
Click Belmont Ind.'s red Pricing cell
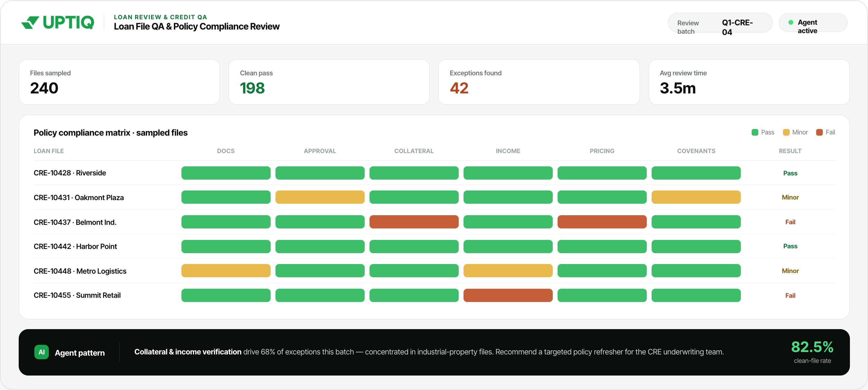pyautogui.click(x=602, y=222)
